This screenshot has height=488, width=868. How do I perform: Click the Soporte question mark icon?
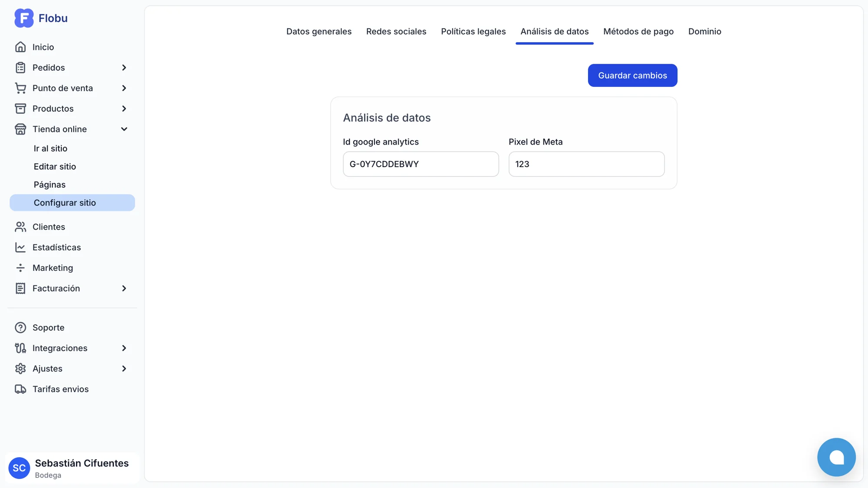(20, 327)
